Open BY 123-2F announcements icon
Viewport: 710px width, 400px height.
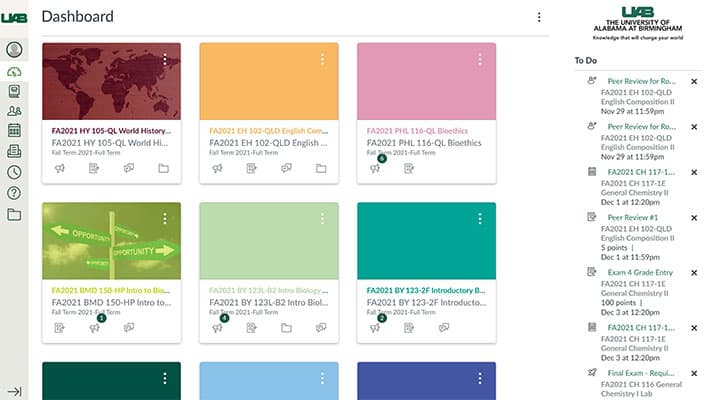point(375,328)
